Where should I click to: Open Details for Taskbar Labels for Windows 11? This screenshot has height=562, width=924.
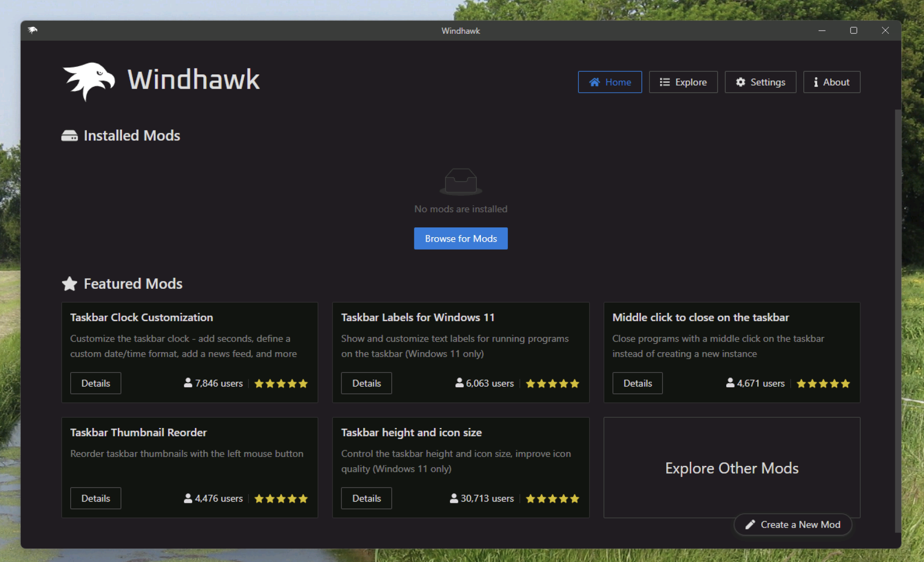click(366, 383)
